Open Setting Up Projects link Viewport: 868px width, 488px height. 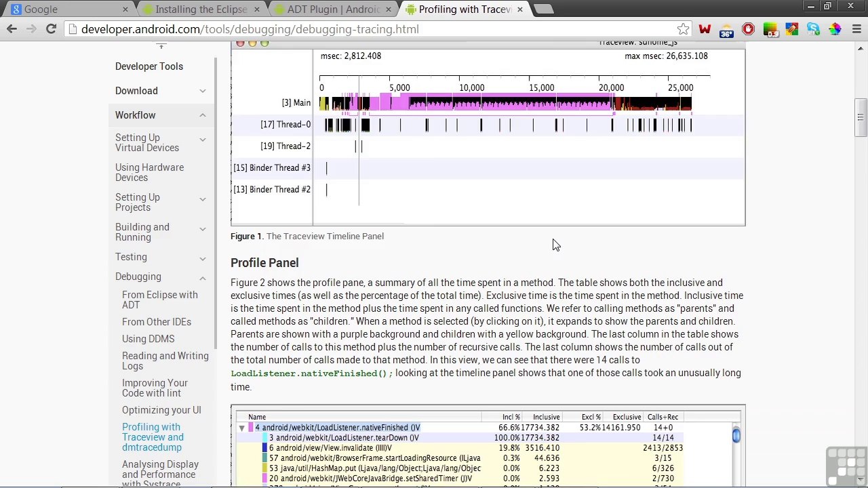pos(138,202)
